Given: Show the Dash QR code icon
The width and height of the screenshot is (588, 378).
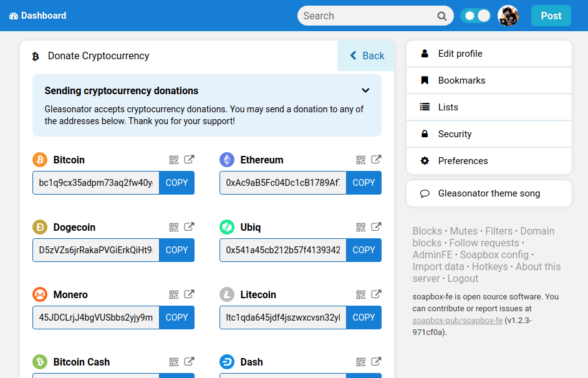Looking at the screenshot, I should (x=361, y=362).
